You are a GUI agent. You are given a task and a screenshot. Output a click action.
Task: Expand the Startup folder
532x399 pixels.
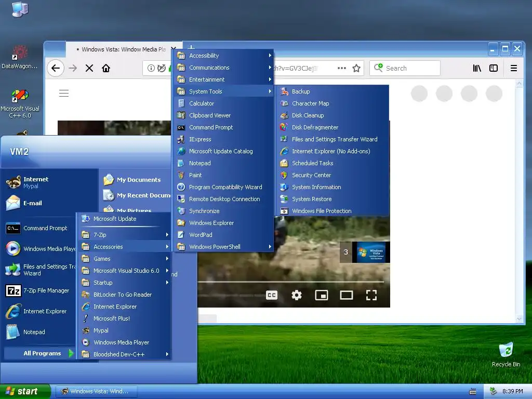coord(124,283)
